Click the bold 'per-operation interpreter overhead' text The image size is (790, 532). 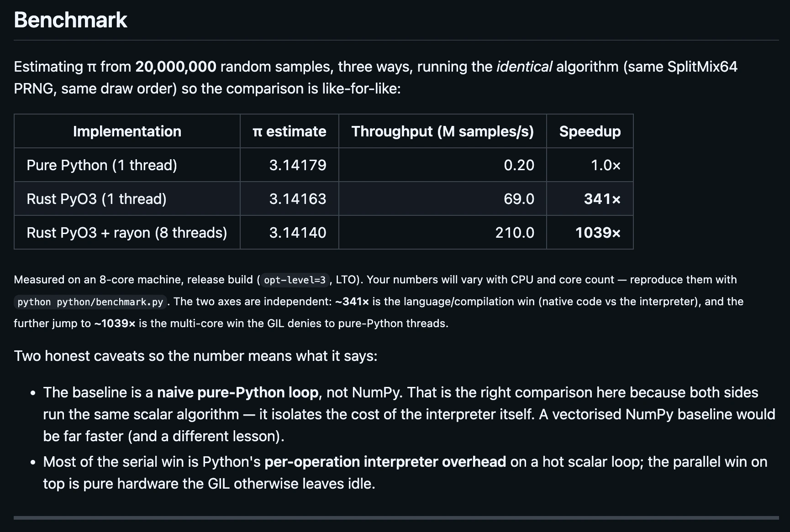coord(385,462)
